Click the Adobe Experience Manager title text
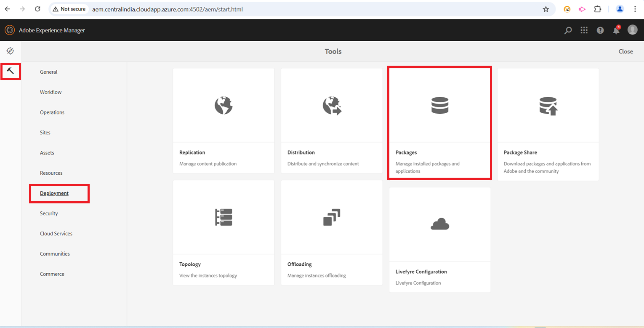Screen dimensions: 644x328 [x=52, y=30]
